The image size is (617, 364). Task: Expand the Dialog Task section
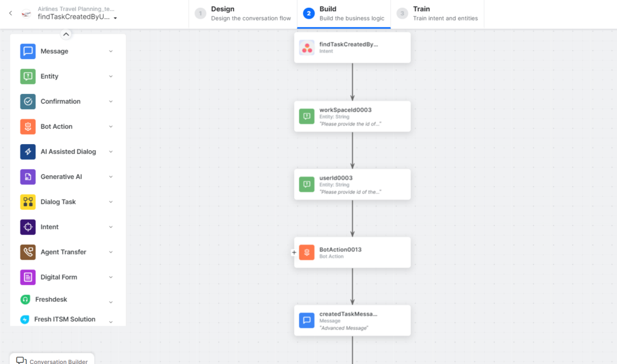click(110, 202)
